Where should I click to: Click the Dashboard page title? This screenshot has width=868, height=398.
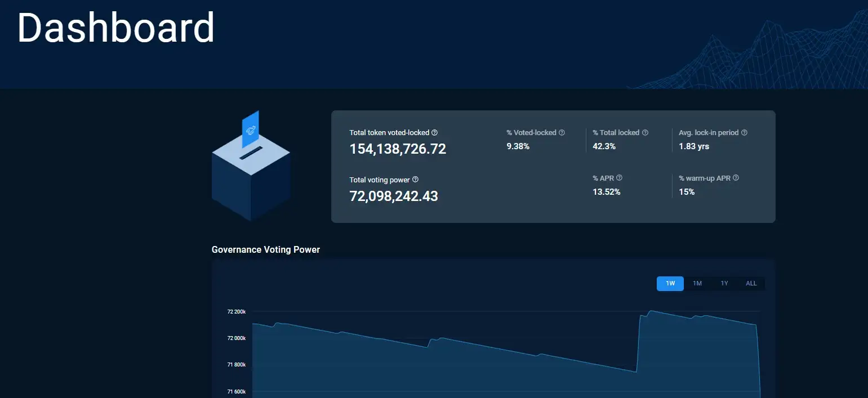pos(116,27)
